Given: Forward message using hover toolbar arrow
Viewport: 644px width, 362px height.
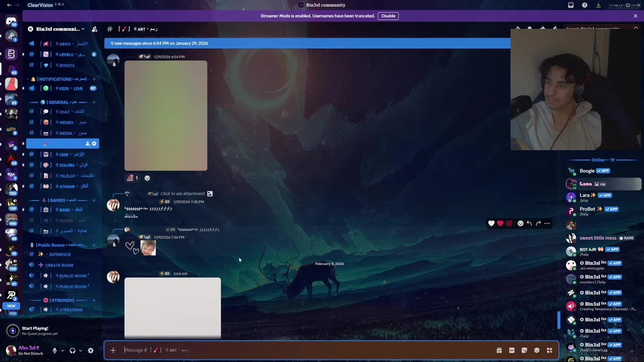Looking at the screenshot, I should 538,223.
